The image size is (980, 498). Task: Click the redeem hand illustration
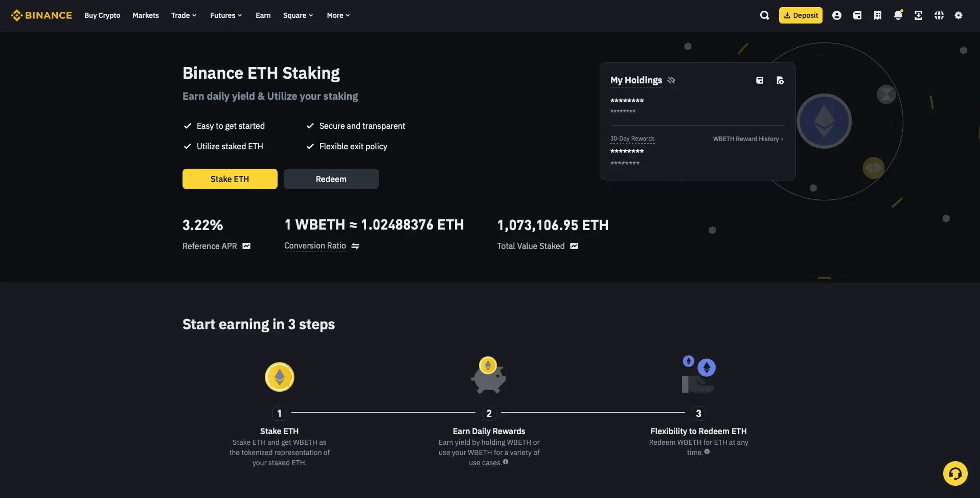[x=698, y=374]
